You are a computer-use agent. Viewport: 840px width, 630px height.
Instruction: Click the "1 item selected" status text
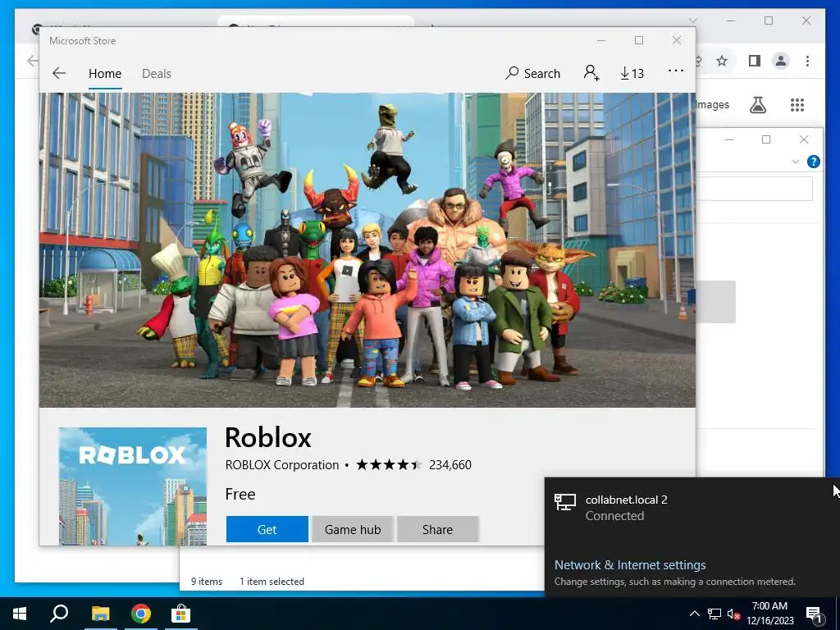coord(272,582)
